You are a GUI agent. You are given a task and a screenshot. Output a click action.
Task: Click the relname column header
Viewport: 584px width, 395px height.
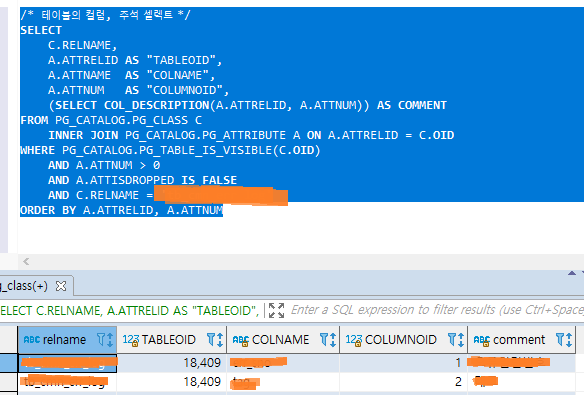[x=67, y=340]
